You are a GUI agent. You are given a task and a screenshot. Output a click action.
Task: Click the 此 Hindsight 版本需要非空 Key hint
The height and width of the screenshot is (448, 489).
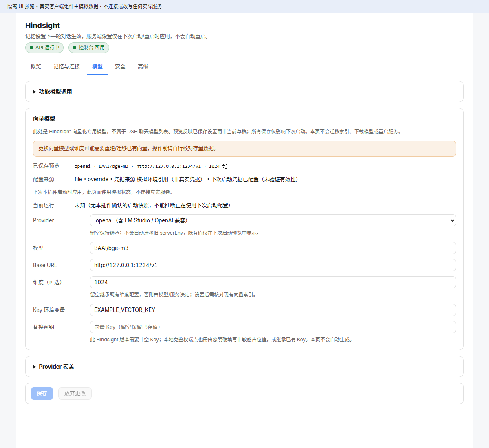pos(222,340)
